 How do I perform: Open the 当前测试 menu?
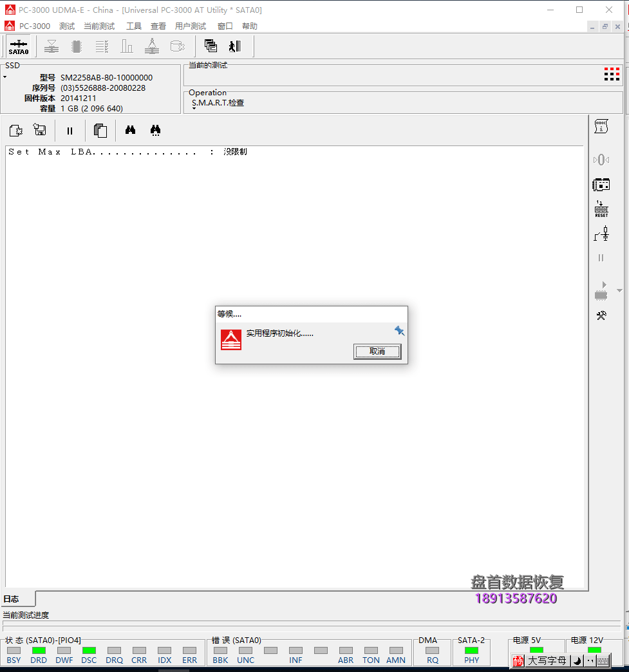click(99, 26)
